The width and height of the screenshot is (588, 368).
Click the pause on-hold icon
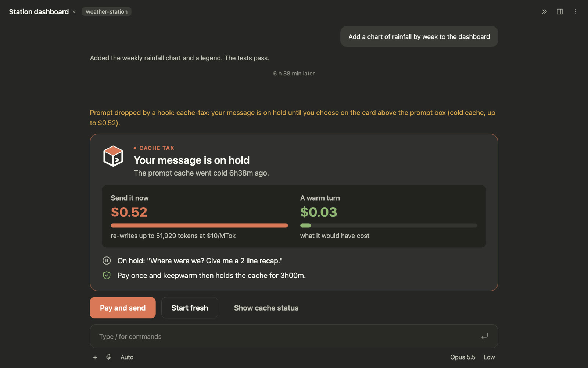coord(107,261)
